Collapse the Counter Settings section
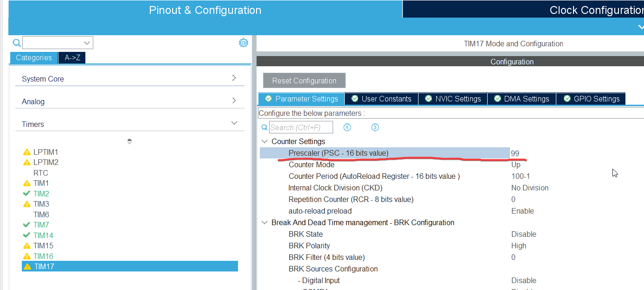Screen dimensions: 644x290 pyautogui.click(x=264, y=141)
